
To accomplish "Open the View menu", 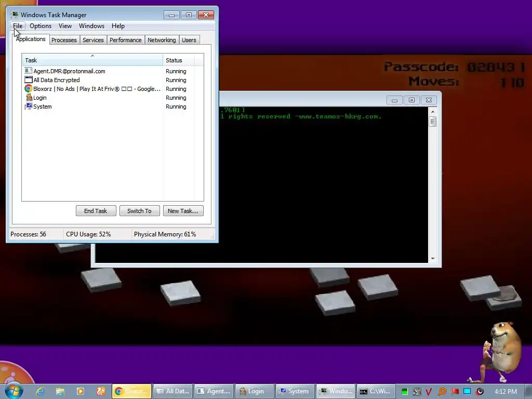I will [65, 26].
